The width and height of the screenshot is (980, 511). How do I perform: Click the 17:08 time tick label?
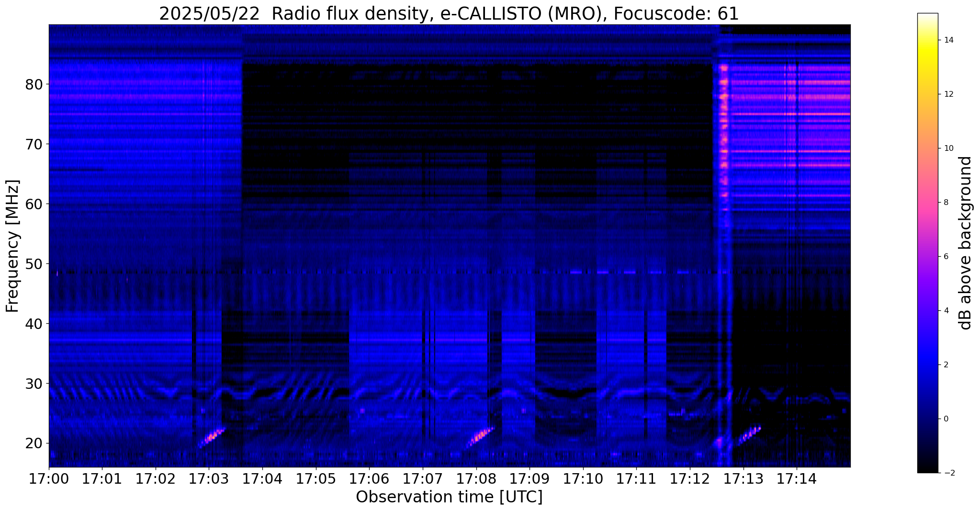coord(476,479)
